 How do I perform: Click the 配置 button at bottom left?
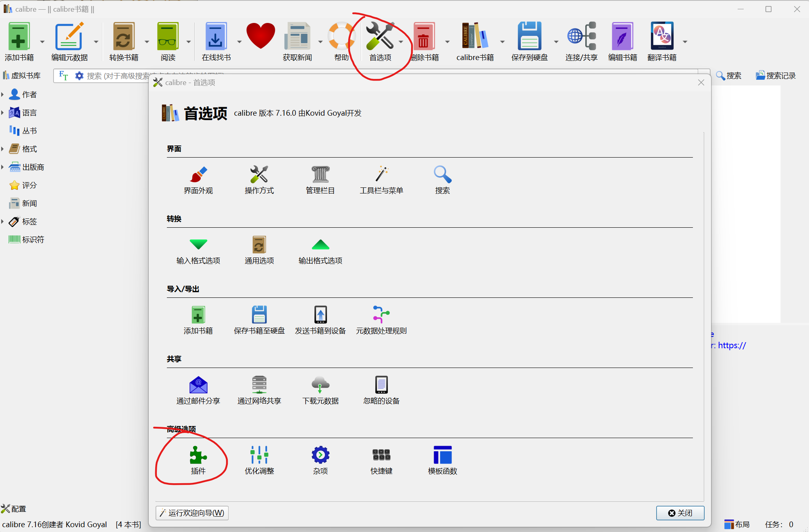click(14, 509)
